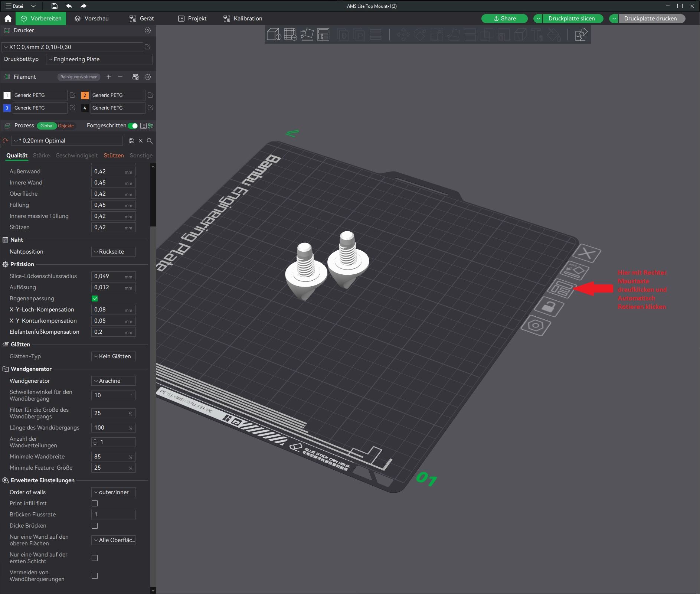
Task: Click the Add object cube icon
Action: point(274,35)
